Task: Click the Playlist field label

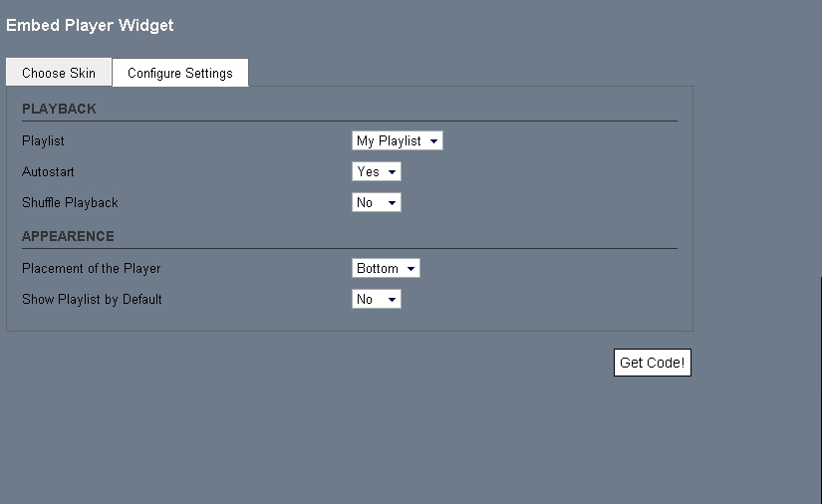Action: 43,141
